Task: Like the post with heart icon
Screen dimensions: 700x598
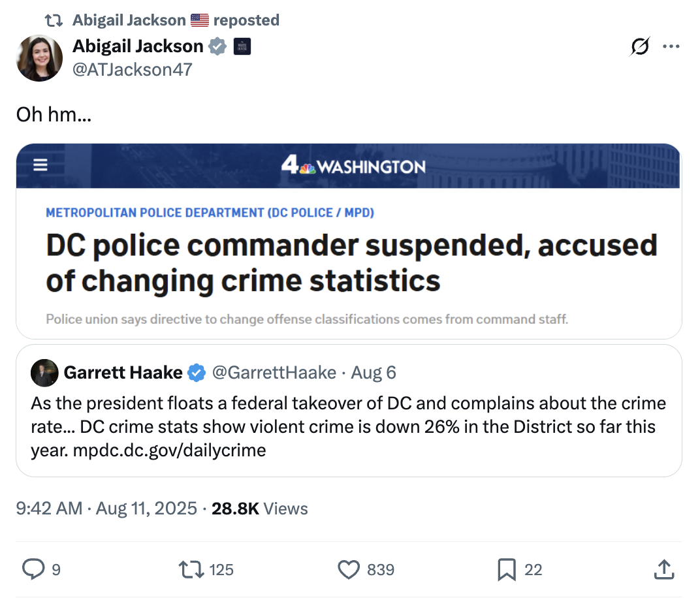Action: pos(349,570)
